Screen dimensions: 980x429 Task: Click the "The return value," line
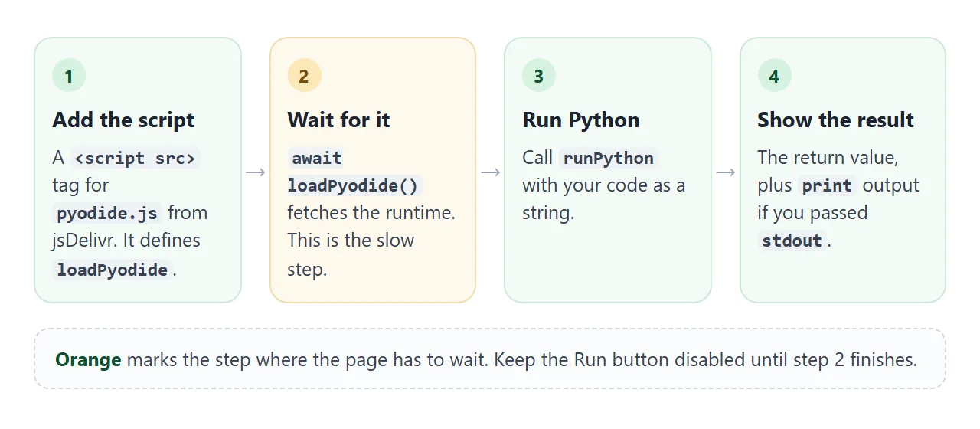coord(828,158)
